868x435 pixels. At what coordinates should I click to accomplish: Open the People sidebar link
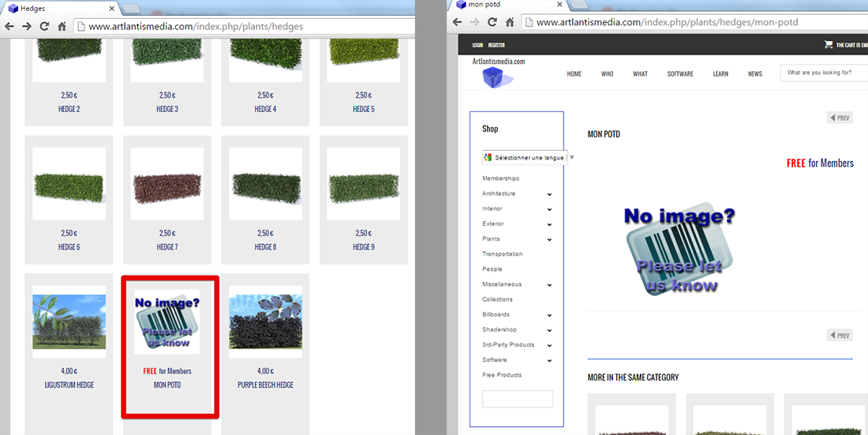[x=492, y=268]
